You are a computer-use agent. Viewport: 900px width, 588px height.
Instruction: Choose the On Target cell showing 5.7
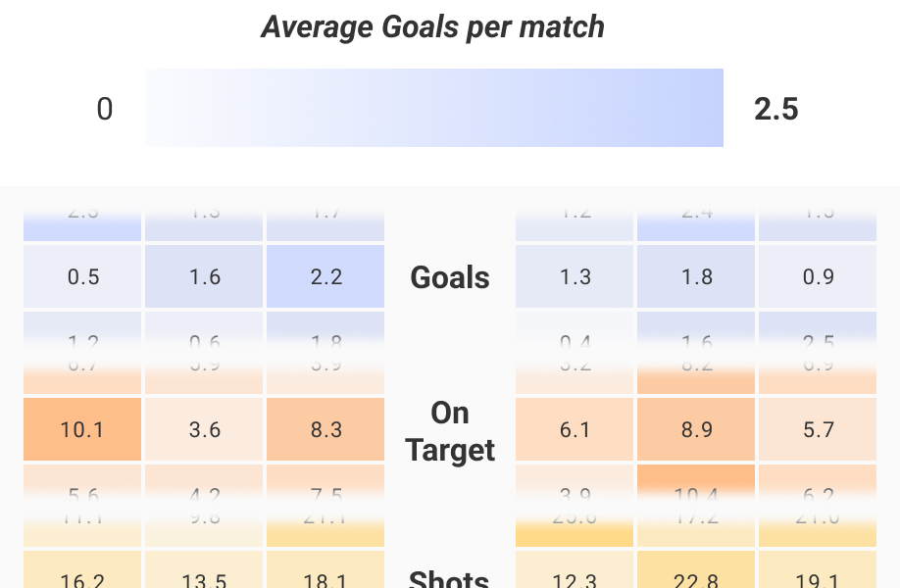click(818, 429)
